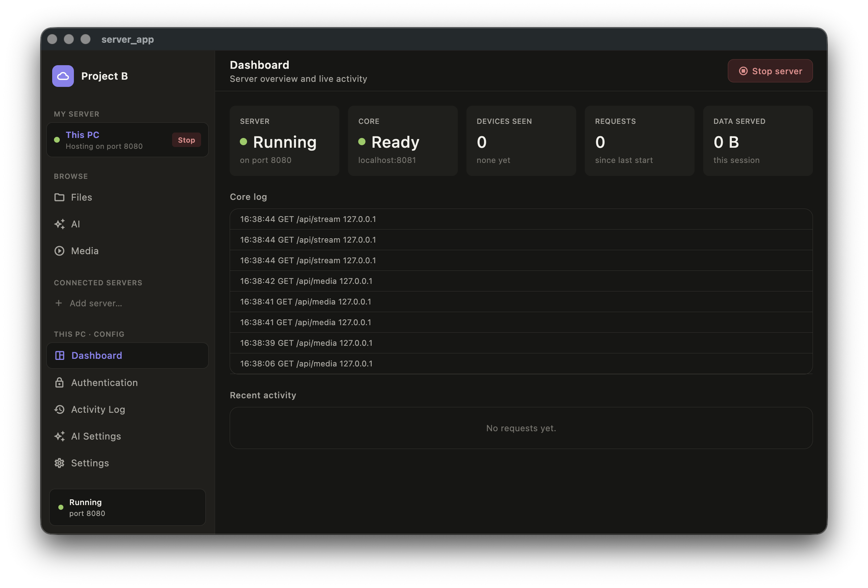
Task: Open the Authentication config page
Action: [128, 382]
